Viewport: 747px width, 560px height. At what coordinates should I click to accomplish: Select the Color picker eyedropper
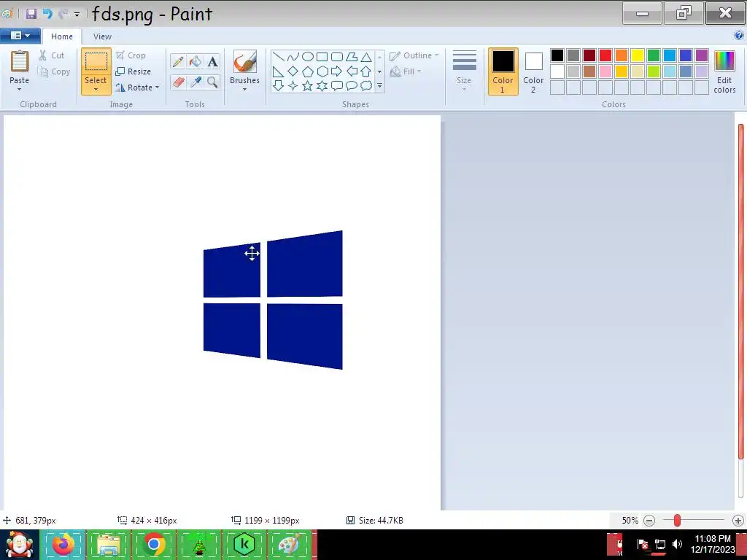pos(196,82)
